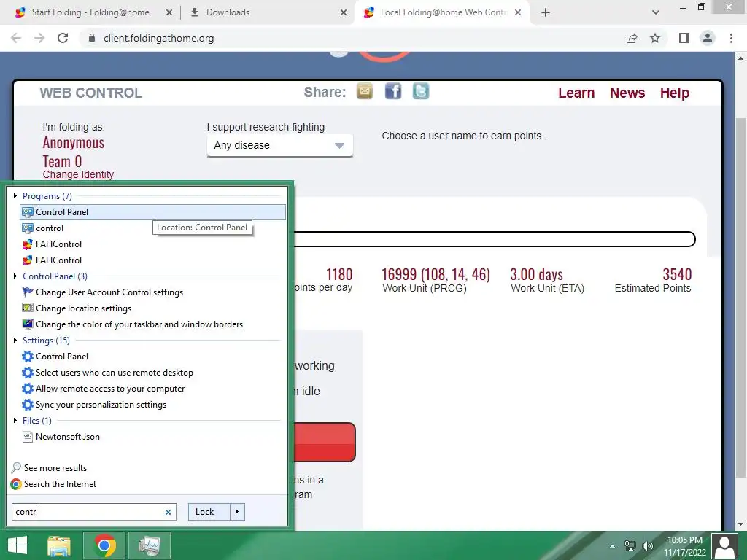
Task: Open Allow remote access to your computer
Action: 153,389
